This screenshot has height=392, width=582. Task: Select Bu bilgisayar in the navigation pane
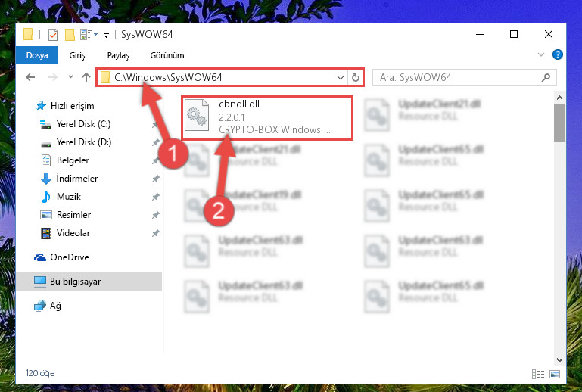pyautogui.click(x=89, y=282)
